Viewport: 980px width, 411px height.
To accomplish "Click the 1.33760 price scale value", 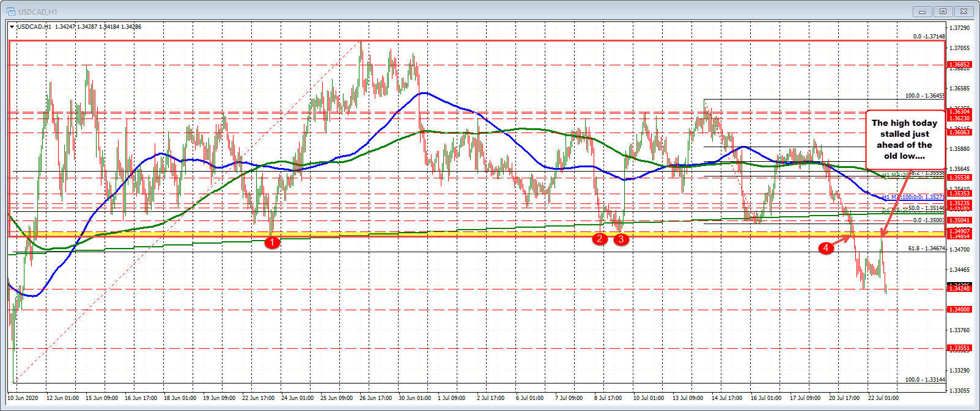I will coord(960,330).
